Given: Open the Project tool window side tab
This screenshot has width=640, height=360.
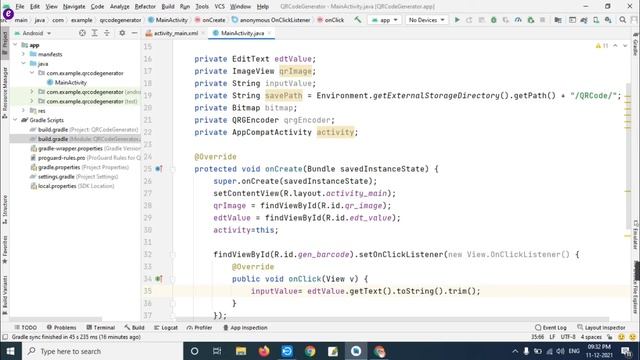Looking at the screenshot, I should pyautogui.click(x=5, y=43).
